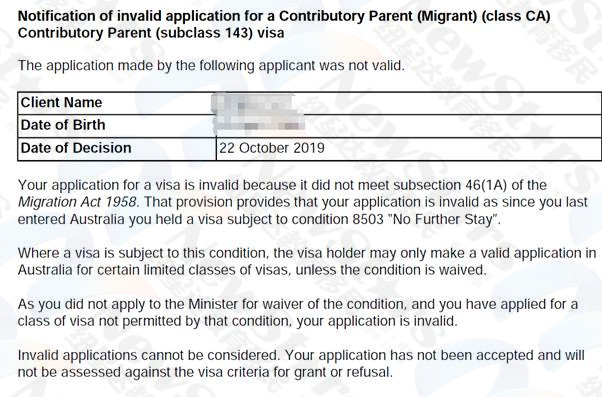Click 'Contributory Parent (subclass 143) visa' heading line
Image resolution: width=602 pixels, height=397 pixels.
(151, 33)
